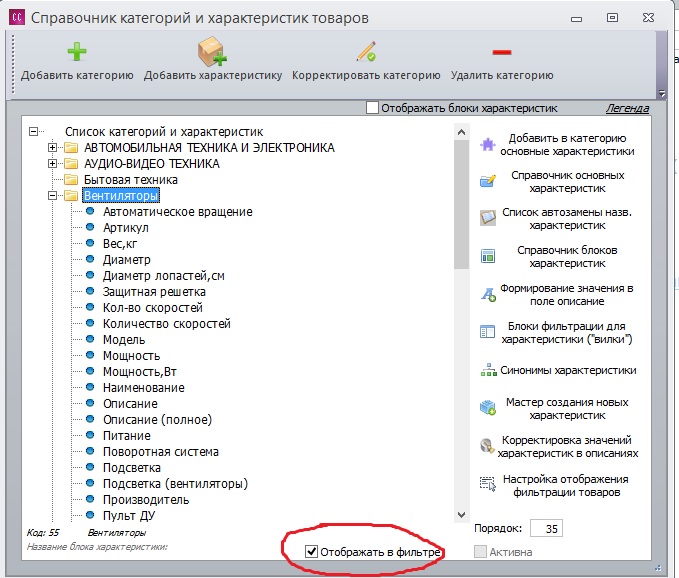Open the toolbar overflow arrow
The image size is (679, 578).
(x=661, y=93)
